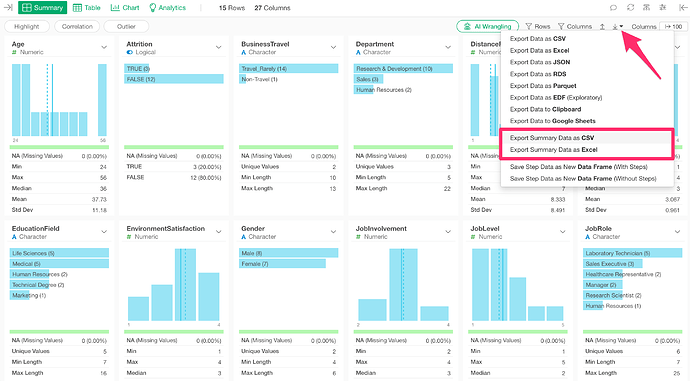
Task: Select the FALSE (12) bar in Attrition
Action: tap(174, 79)
